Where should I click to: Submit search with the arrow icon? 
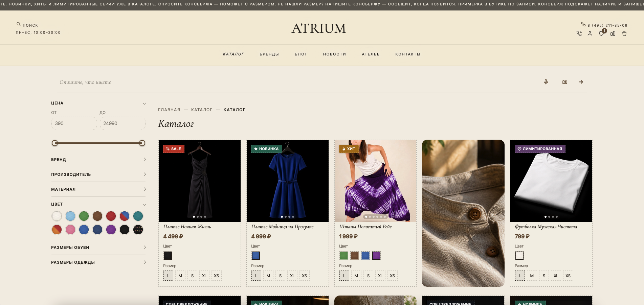point(581,82)
